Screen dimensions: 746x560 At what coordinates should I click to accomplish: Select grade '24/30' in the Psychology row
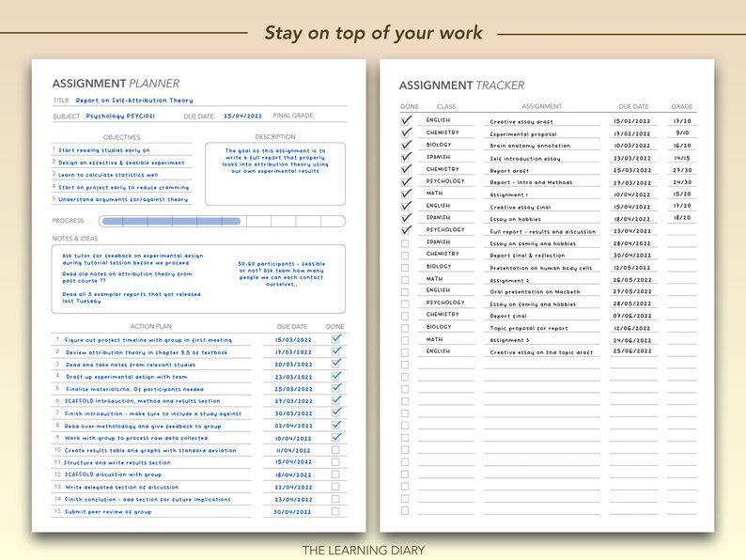(682, 181)
